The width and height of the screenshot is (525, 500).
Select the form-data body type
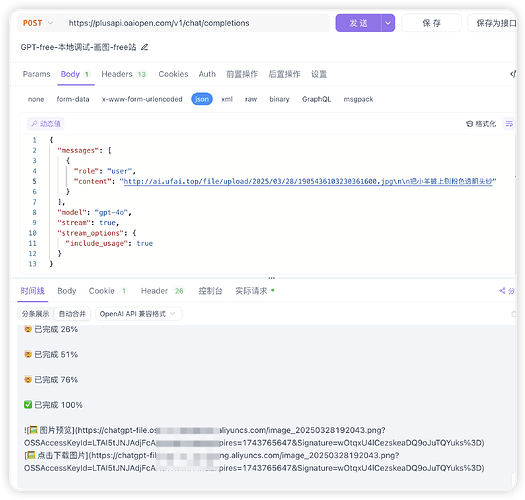point(73,99)
